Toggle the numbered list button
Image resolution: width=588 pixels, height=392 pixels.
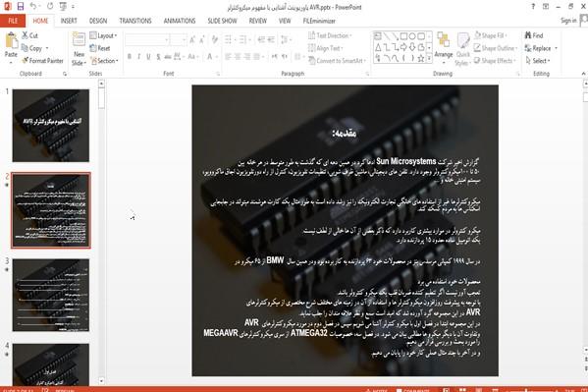[242, 39]
